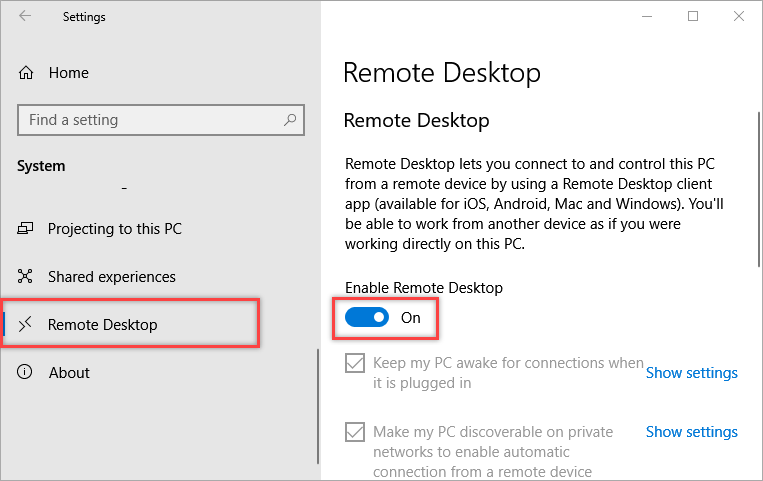Open Show settings beside Keep my PC awake

pos(691,373)
